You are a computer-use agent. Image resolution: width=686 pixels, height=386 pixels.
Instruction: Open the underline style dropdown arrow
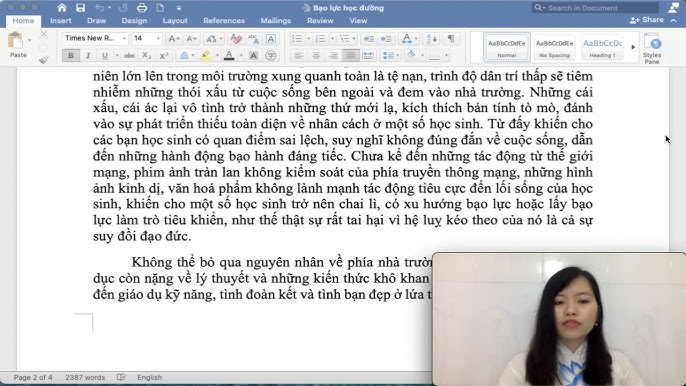tap(117, 56)
